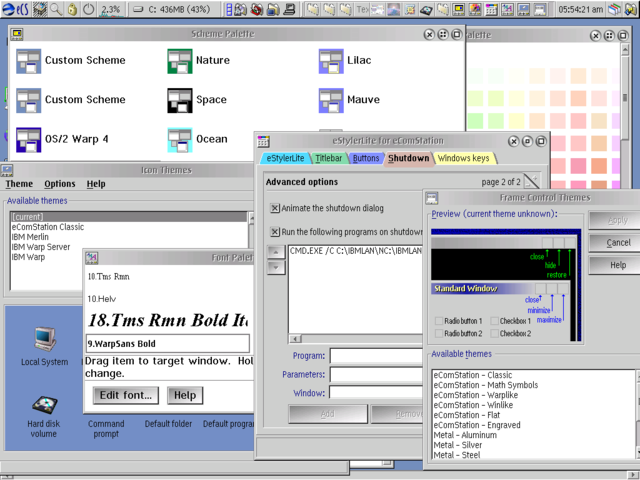Select the Lilac scheme icon

(331, 61)
